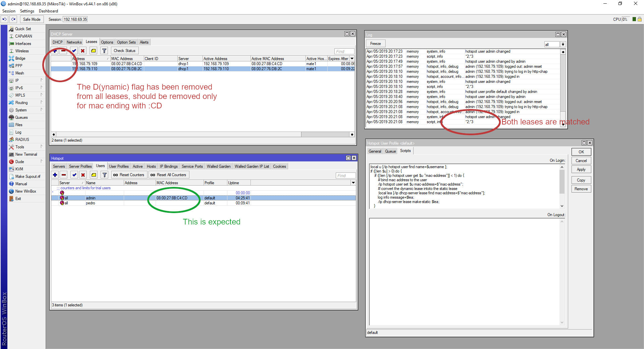The height and width of the screenshot is (349, 644).
Task: Open the Dashboard menu
Action: pyautogui.click(x=48, y=11)
